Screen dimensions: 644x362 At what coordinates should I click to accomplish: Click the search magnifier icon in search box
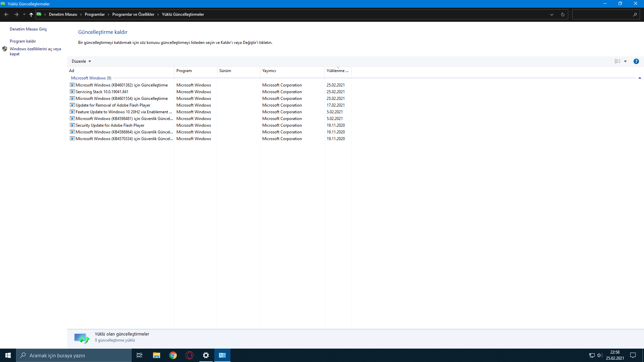(635, 14)
